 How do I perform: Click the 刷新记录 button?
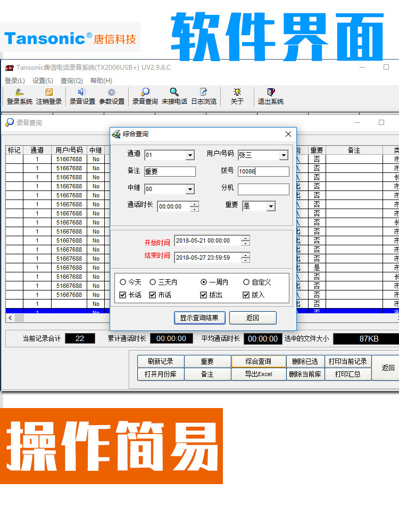click(x=161, y=361)
